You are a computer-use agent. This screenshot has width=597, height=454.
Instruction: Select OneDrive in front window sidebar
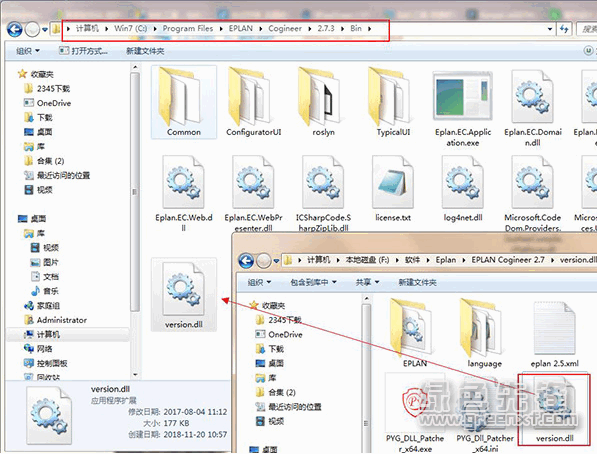[x=279, y=335]
